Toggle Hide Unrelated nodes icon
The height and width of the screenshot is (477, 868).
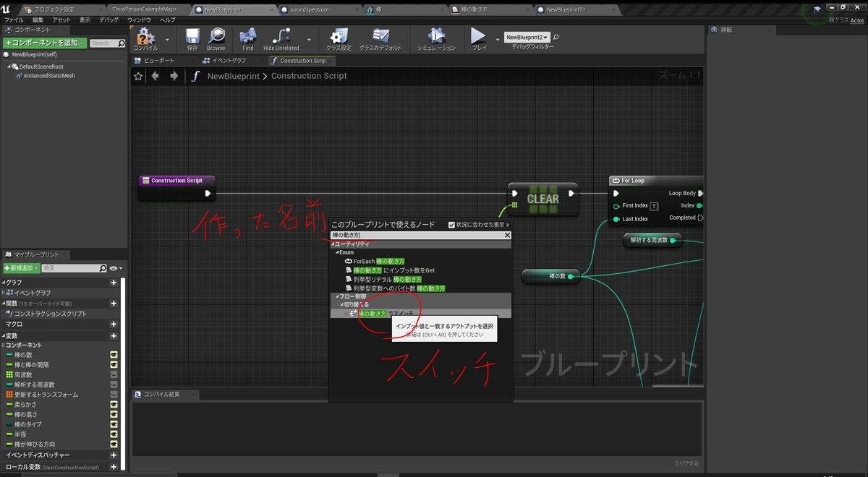[x=281, y=39]
